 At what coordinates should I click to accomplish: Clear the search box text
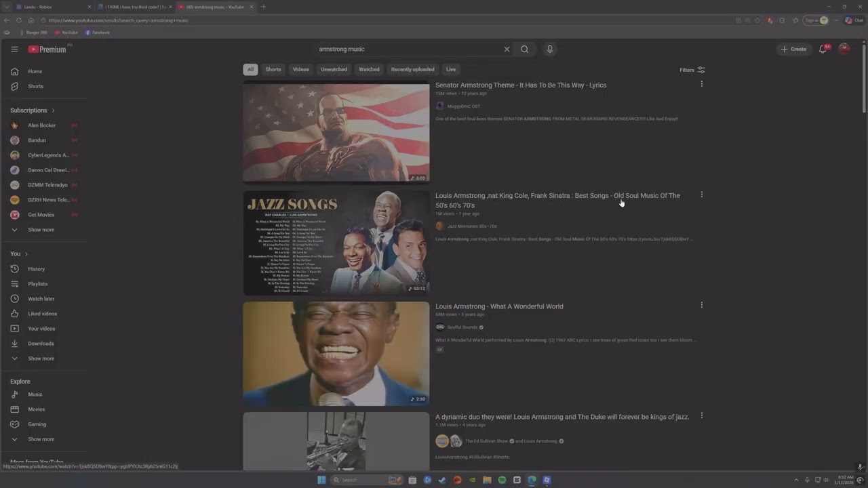point(507,49)
